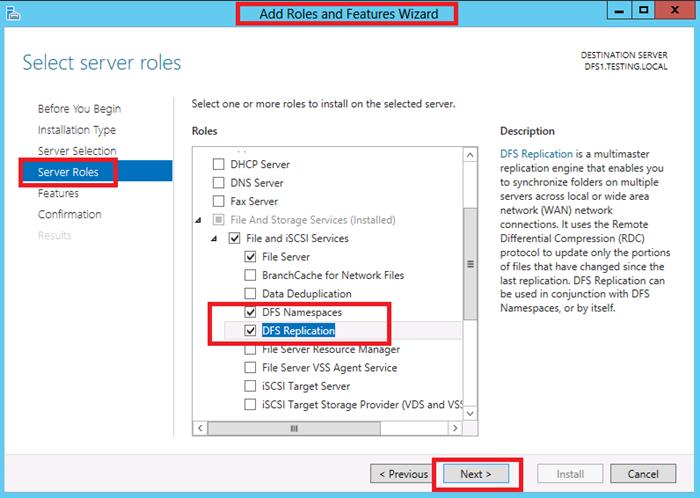Click the DFS Replication description link
The image size is (700, 498).
(x=536, y=154)
